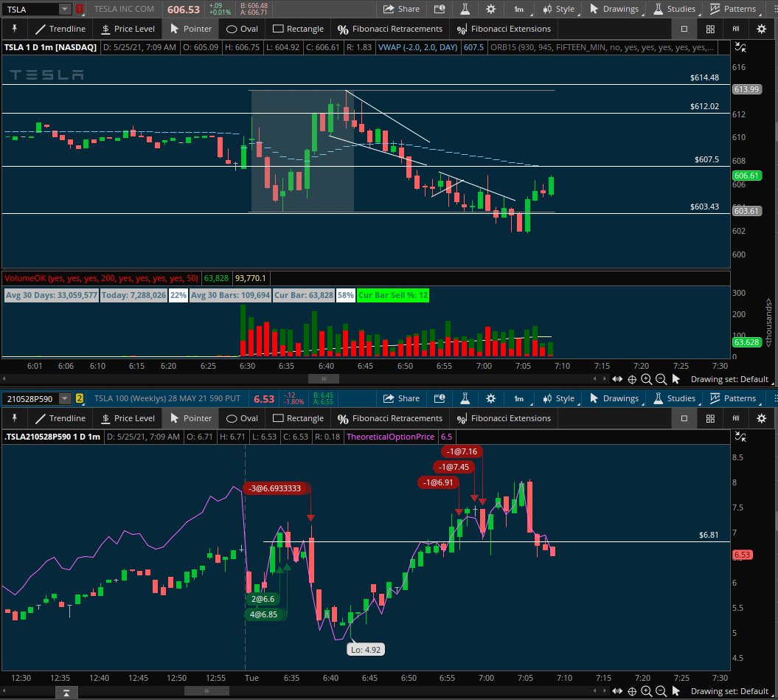Click TheoreticalOptionPrice study label

pos(391,437)
